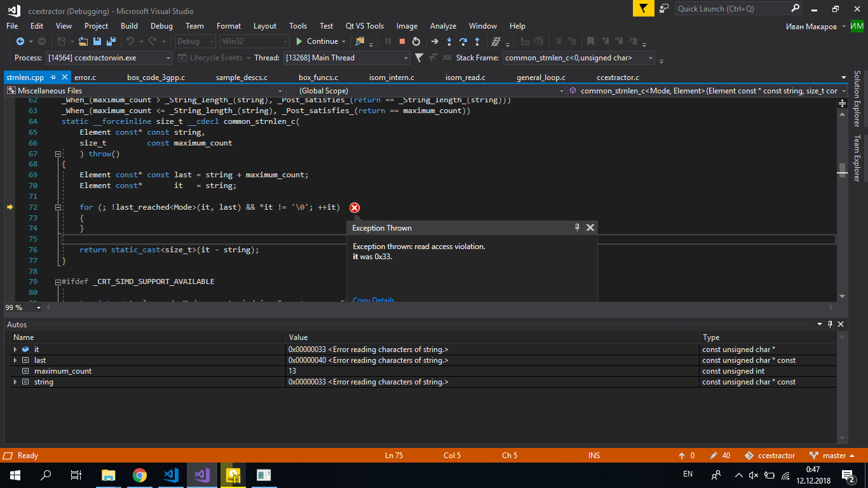
Task: Click the Stop Debugging red square icon
Action: click(402, 41)
